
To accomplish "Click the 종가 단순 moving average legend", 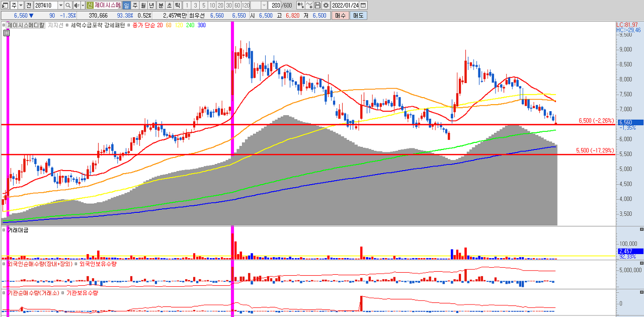I will [x=144, y=25].
